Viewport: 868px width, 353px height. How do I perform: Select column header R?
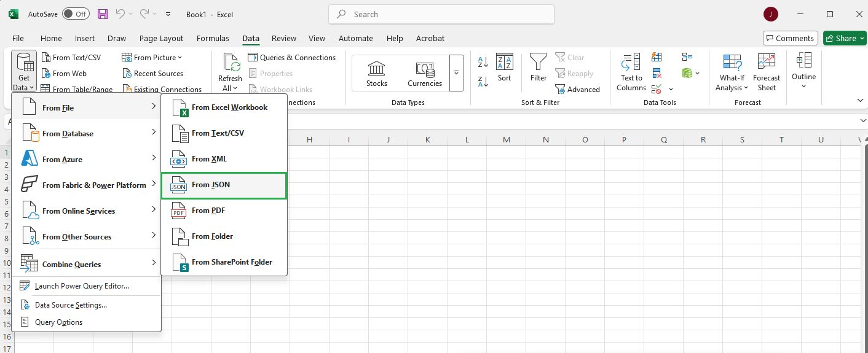click(703, 140)
